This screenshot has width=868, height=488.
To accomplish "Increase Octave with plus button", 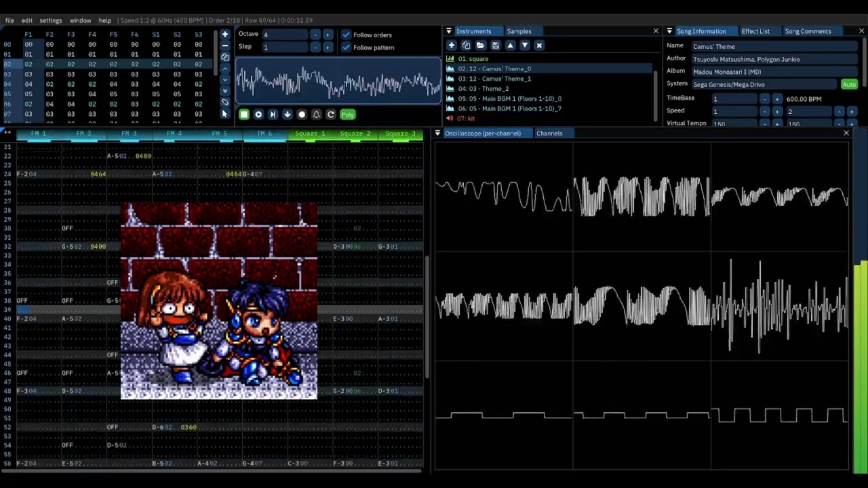I will 328,35.
